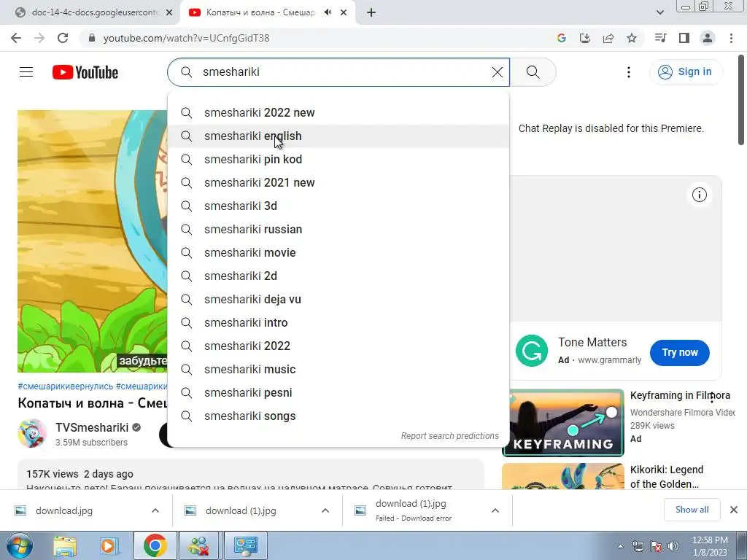Click Try now on Grammarly ad
This screenshot has height=560, width=747.
[x=679, y=352]
